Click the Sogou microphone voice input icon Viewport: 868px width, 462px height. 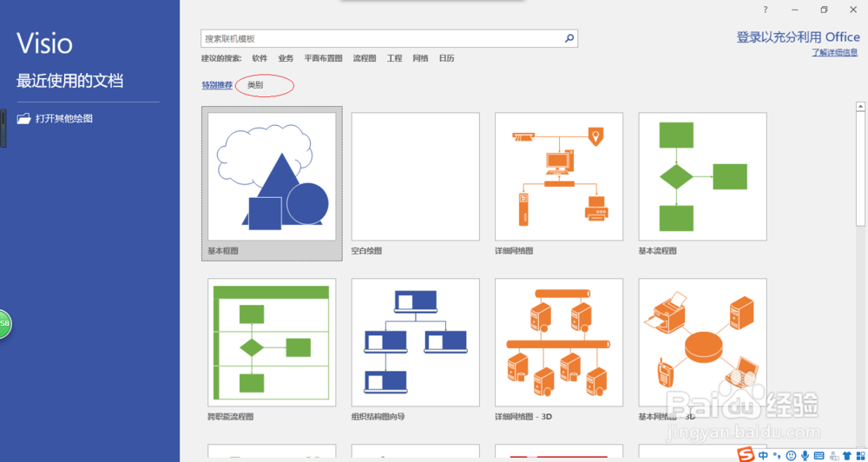click(x=804, y=455)
